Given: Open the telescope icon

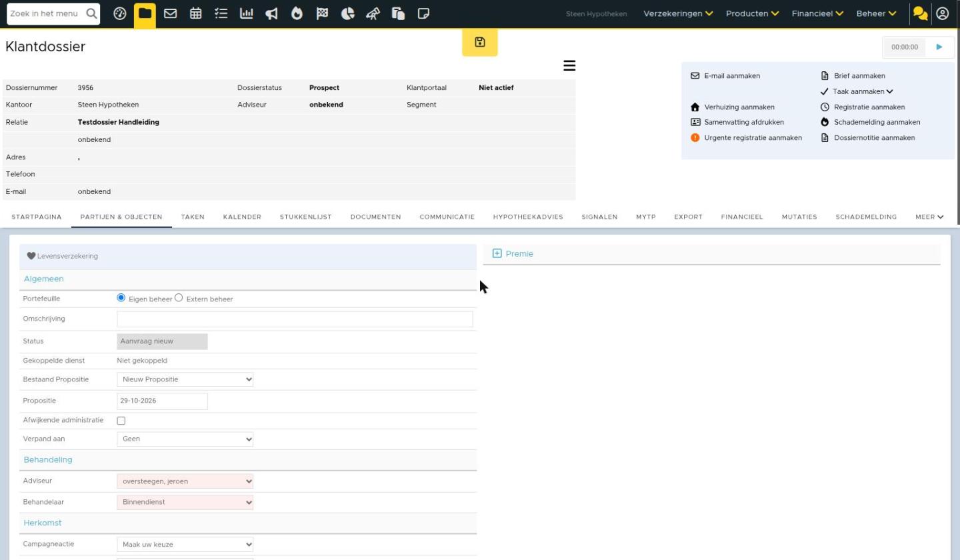Looking at the screenshot, I should coord(373,13).
